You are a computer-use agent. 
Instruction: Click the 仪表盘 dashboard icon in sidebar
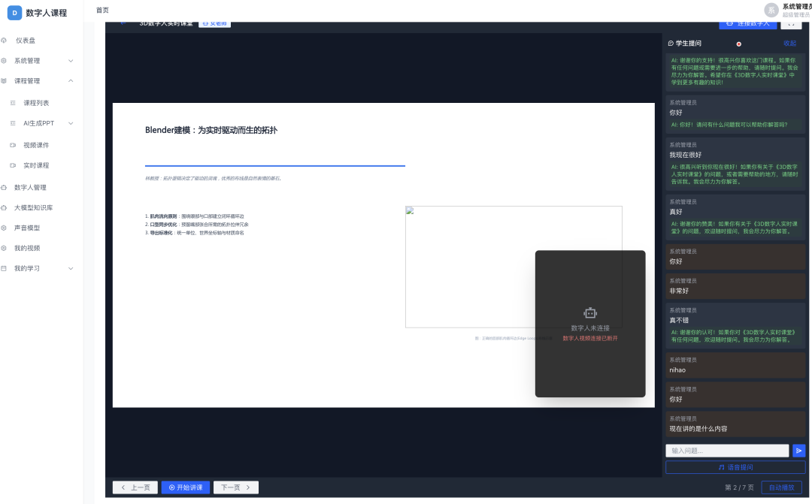[x=4, y=41]
